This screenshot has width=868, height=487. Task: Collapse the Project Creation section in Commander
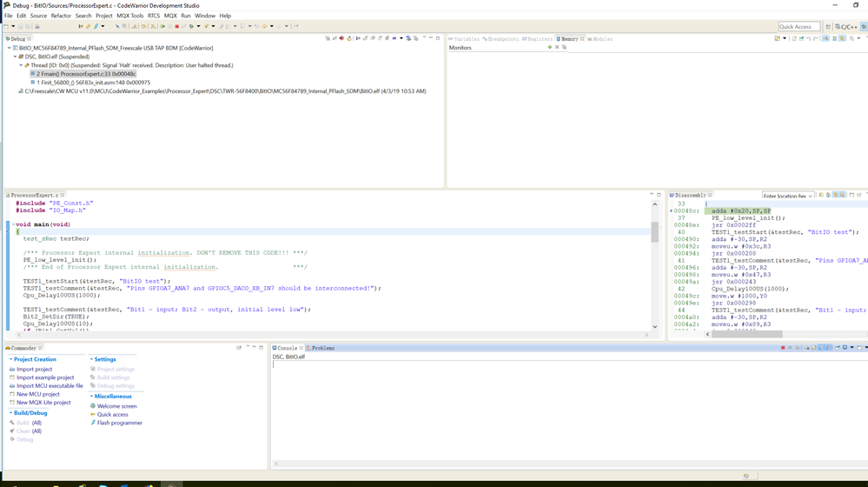(x=10, y=359)
